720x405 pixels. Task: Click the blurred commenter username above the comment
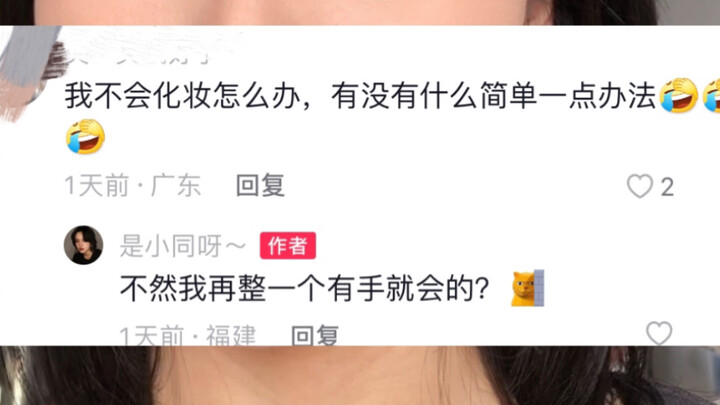pyautogui.click(x=138, y=57)
